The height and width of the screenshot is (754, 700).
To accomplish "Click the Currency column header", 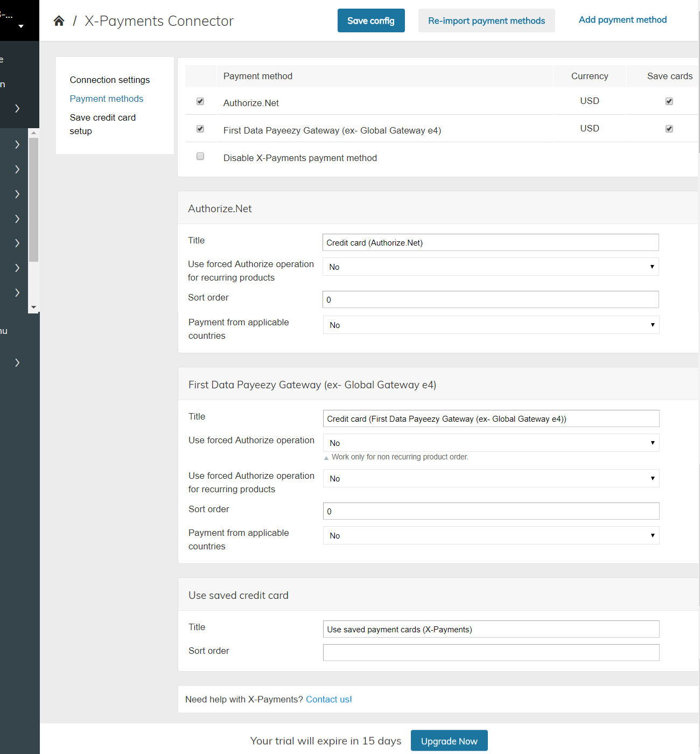I will pos(590,76).
